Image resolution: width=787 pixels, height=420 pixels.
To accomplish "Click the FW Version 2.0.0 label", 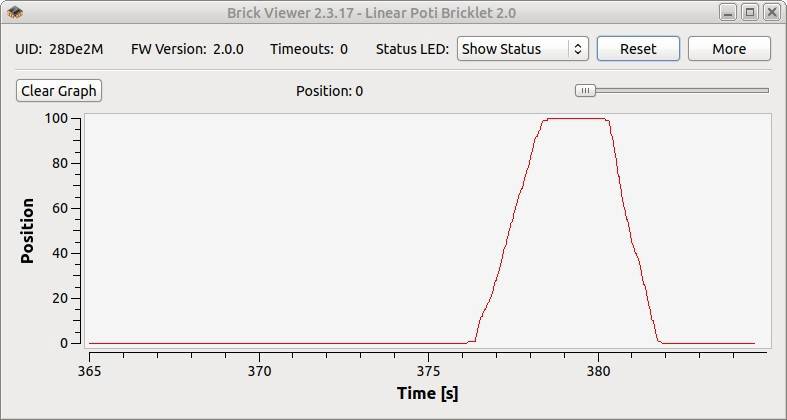I will pyautogui.click(x=187, y=49).
